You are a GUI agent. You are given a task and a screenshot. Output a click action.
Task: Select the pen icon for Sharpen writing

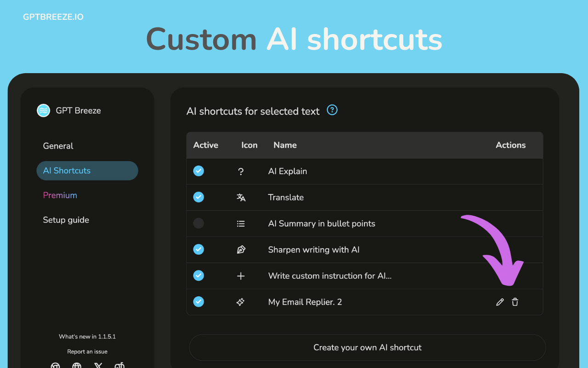click(241, 249)
